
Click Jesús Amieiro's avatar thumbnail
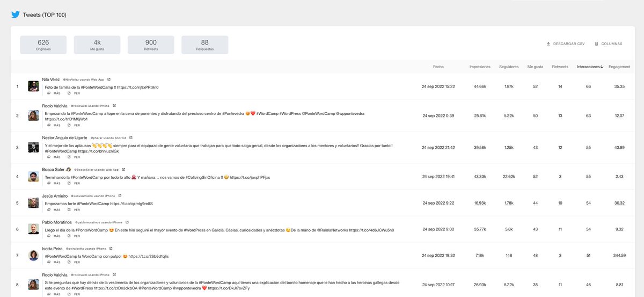(x=33, y=203)
